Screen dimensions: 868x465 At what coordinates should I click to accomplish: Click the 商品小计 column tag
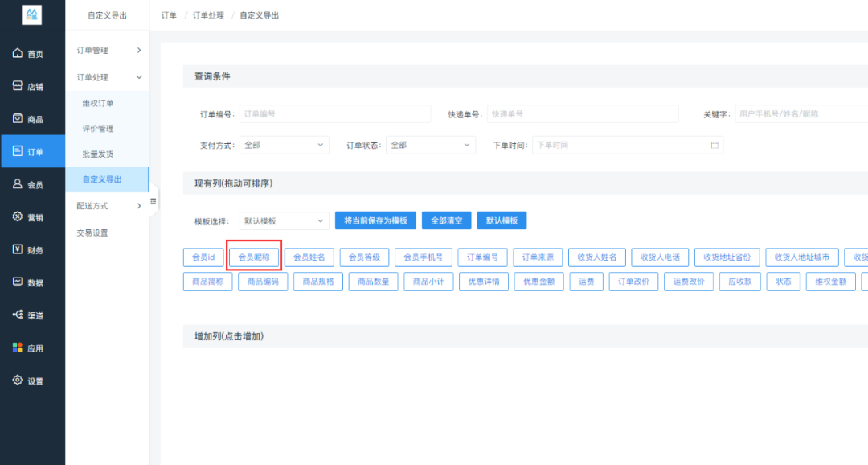(428, 282)
